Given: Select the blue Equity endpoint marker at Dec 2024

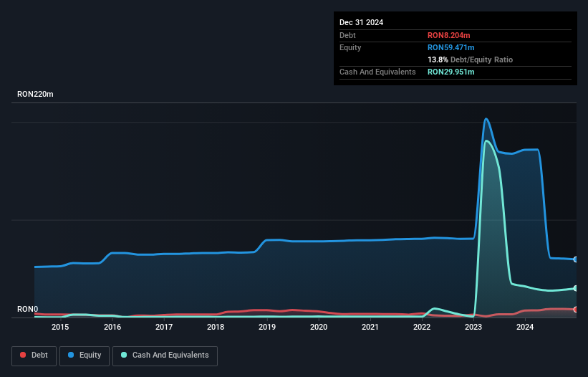Looking at the screenshot, I should pos(576,259).
